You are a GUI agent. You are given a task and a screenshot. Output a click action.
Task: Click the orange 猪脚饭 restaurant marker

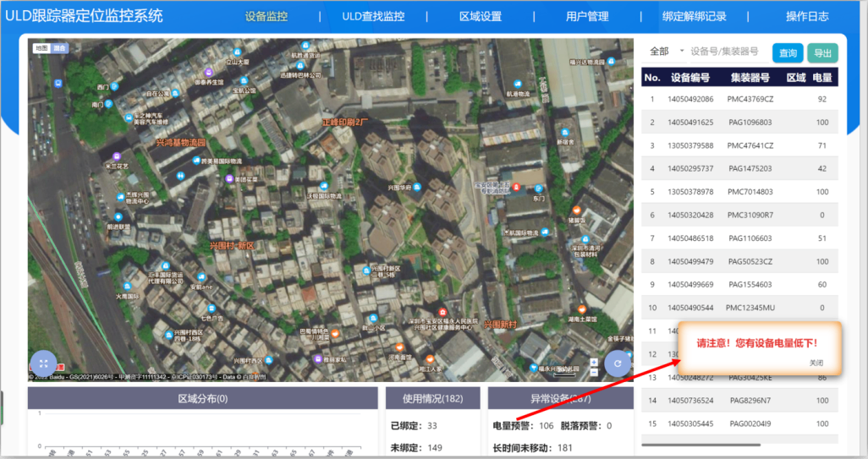pos(576,210)
